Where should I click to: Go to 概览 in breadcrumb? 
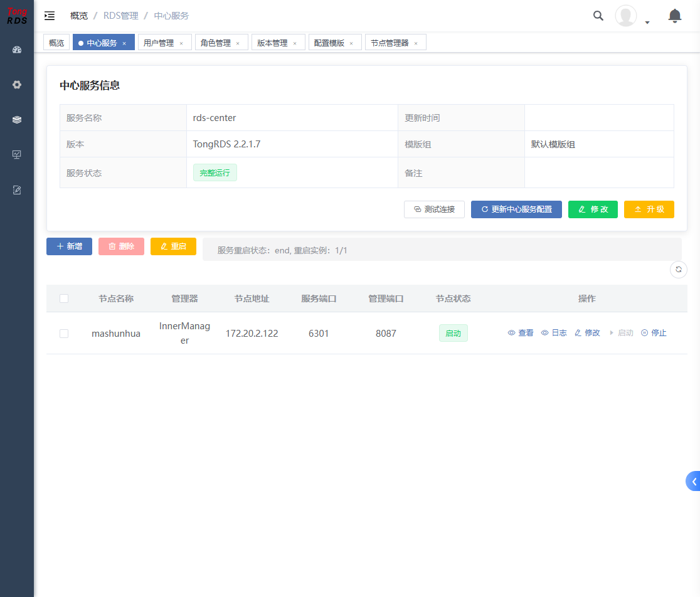79,16
